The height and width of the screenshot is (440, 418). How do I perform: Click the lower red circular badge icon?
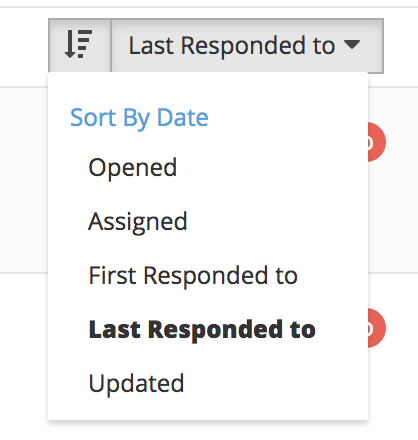(377, 328)
